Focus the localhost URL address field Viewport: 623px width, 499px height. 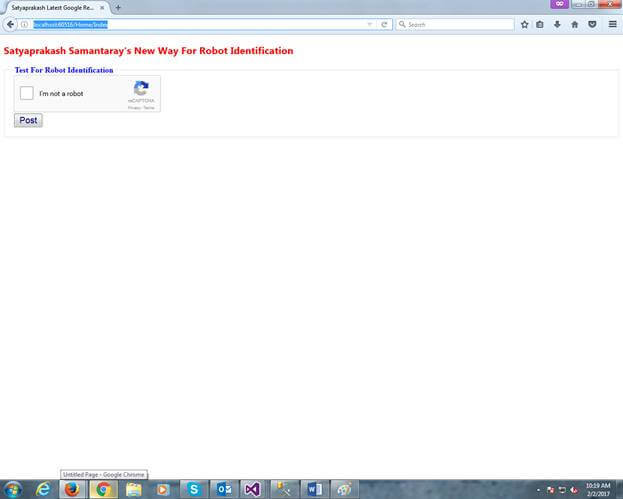[197, 25]
